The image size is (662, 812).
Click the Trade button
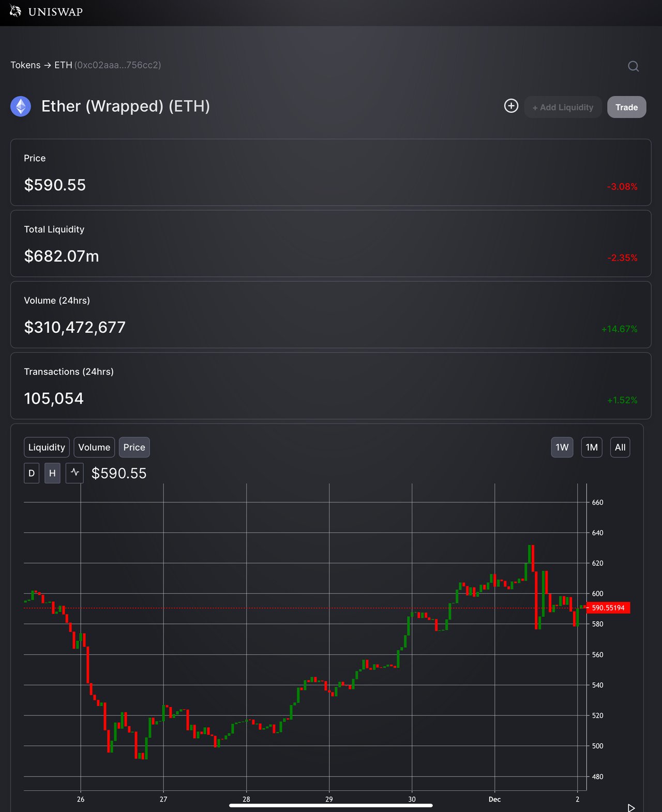click(626, 107)
